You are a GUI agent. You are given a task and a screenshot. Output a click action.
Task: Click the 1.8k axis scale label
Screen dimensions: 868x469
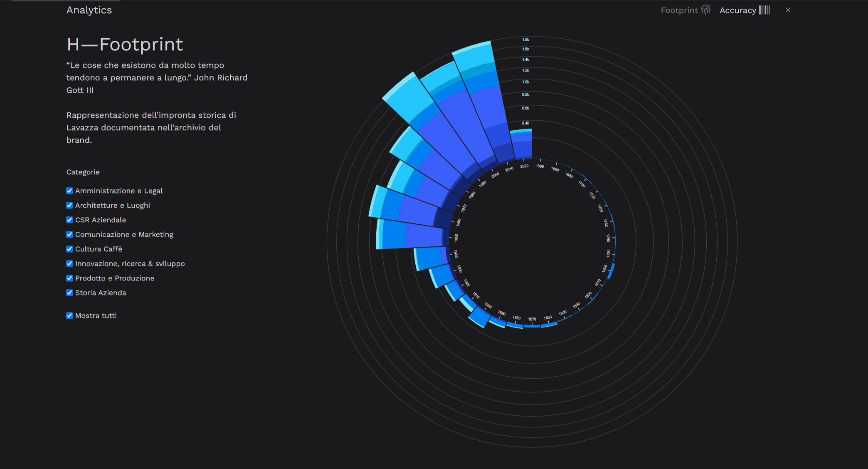coord(525,39)
